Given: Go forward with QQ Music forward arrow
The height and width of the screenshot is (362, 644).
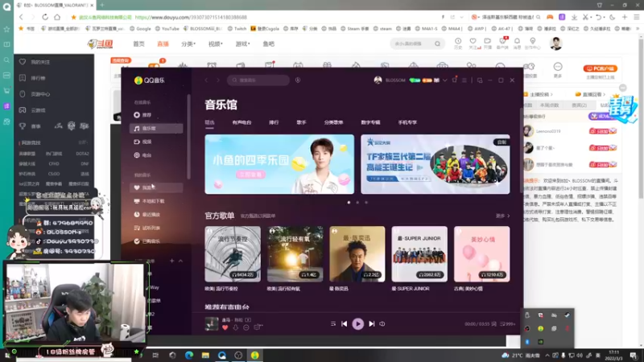Looking at the screenshot, I should pos(218,80).
